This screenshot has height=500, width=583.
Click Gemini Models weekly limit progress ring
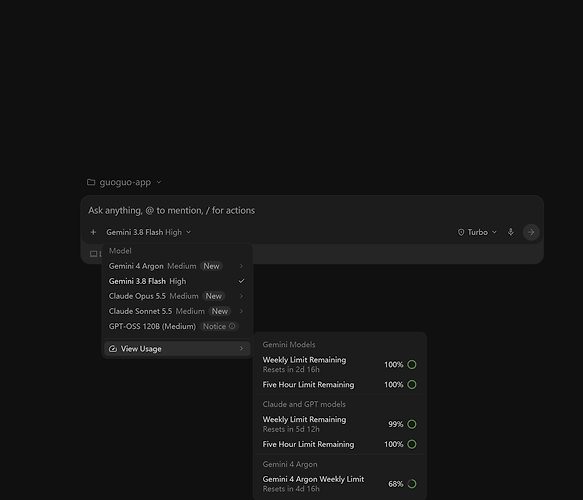pos(412,365)
